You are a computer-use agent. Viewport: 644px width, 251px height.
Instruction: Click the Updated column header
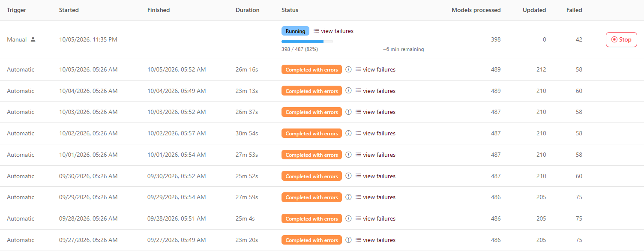[534, 10]
